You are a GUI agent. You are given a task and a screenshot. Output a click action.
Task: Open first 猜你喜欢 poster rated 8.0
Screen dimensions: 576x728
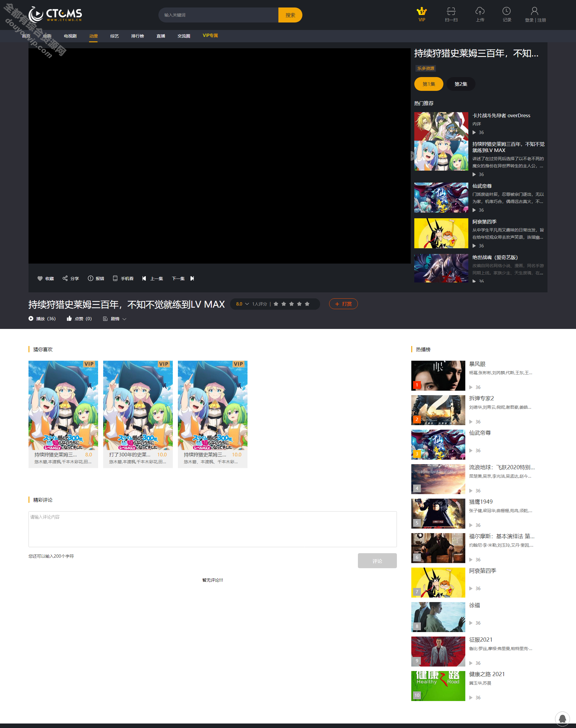(x=63, y=405)
